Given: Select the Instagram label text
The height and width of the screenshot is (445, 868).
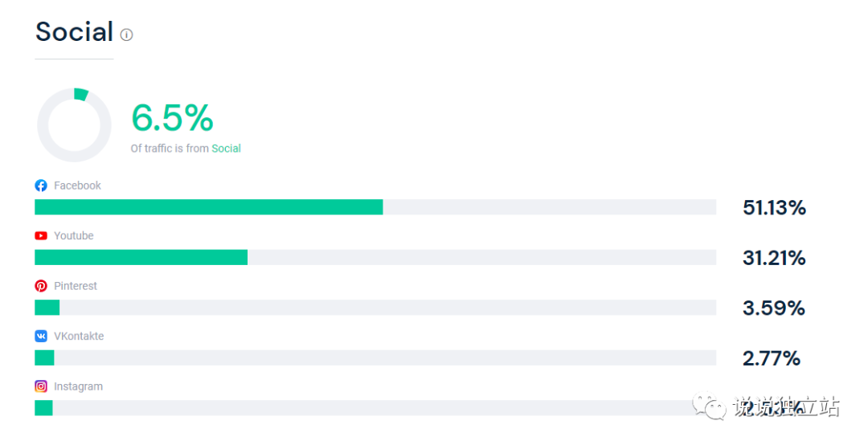Looking at the screenshot, I should coord(78,386).
